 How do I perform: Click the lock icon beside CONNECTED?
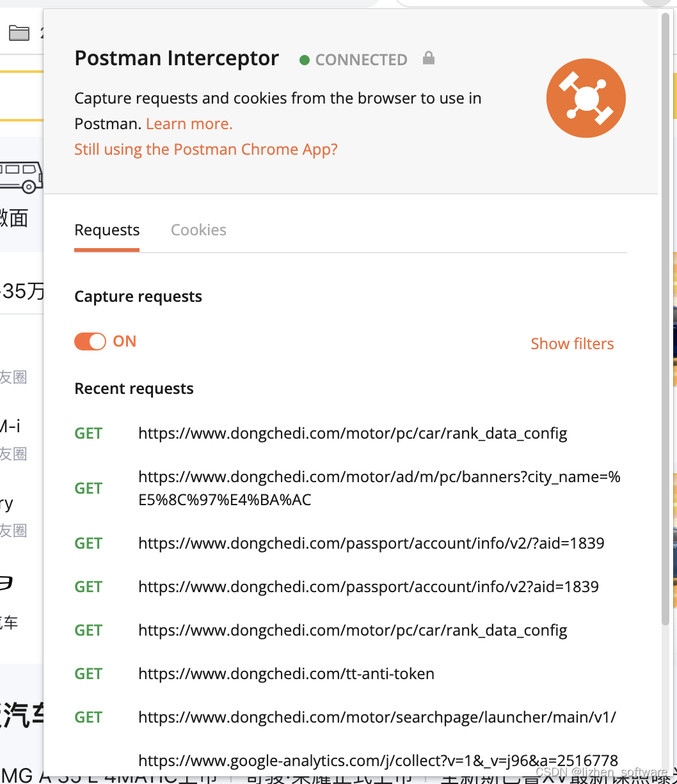429,59
